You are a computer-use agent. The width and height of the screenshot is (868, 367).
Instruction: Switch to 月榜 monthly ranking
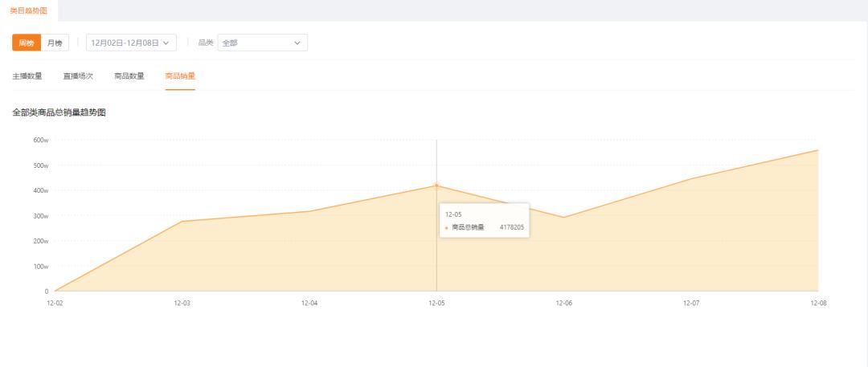(x=55, y=43)
